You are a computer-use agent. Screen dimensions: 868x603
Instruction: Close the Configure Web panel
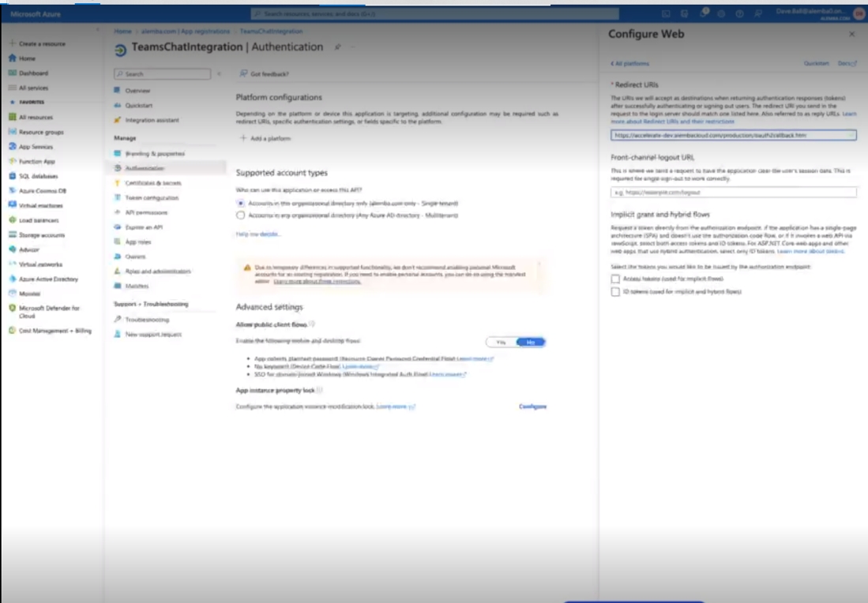click(x=851, y=35)
